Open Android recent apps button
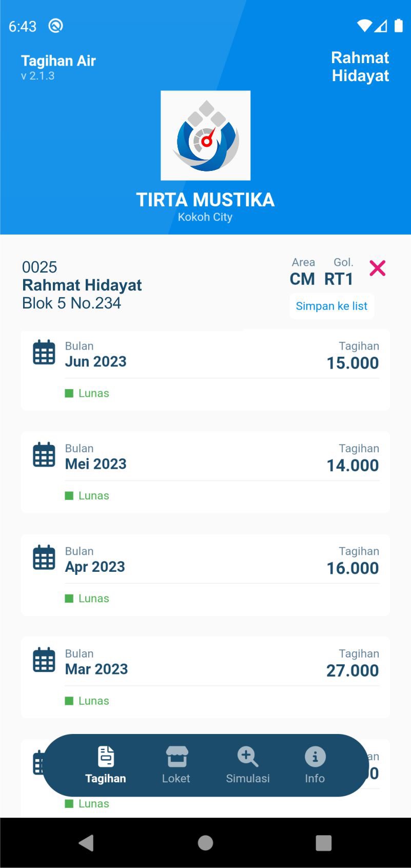 [323, 842]
